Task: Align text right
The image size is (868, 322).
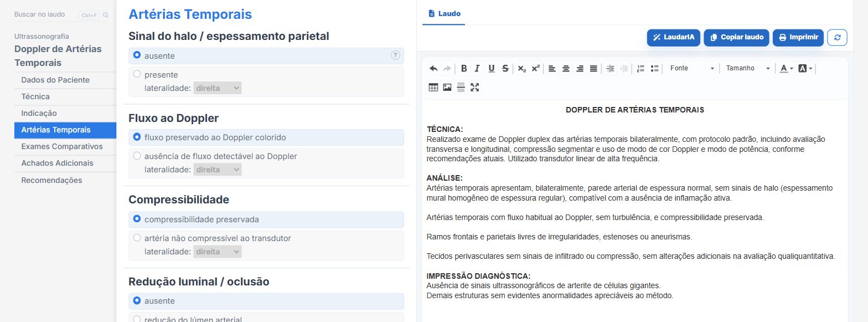Action: (580, 68)
